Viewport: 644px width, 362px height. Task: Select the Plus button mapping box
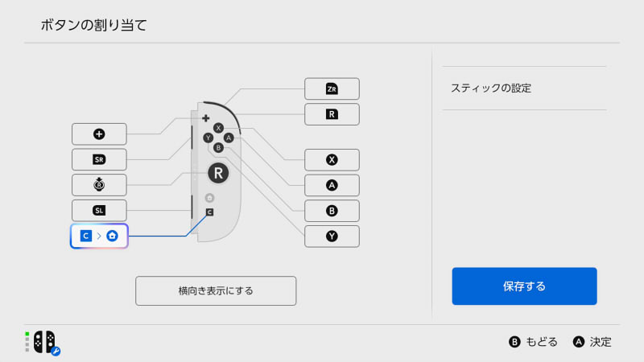99,134
